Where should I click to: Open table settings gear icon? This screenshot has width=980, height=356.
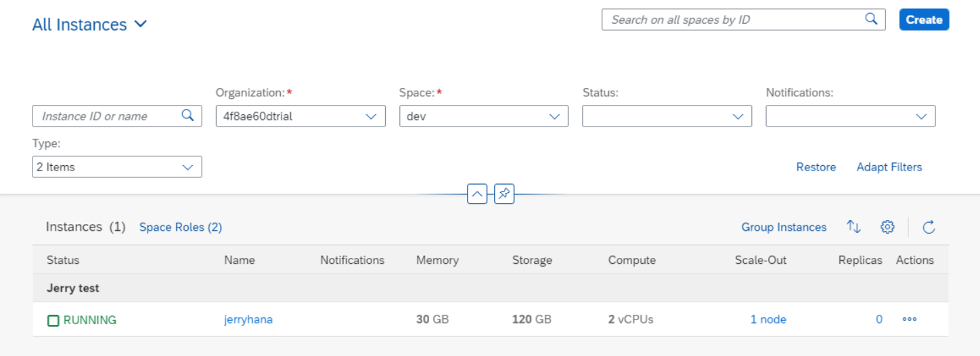point(887,227)
